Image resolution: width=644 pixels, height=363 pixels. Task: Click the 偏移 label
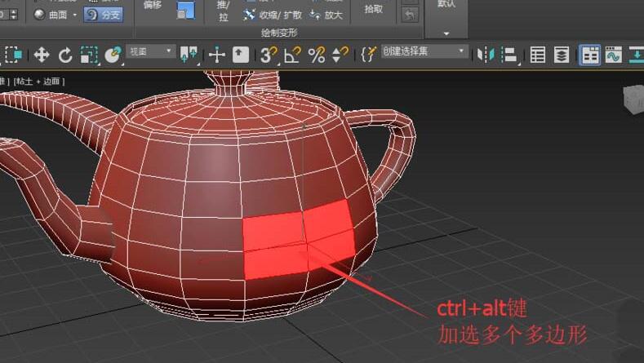point(153,5)
